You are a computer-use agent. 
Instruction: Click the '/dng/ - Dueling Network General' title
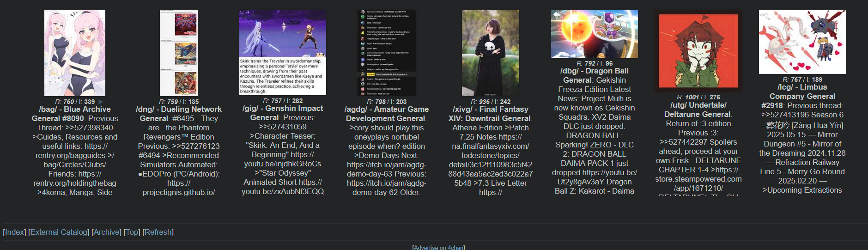point(179,114)
